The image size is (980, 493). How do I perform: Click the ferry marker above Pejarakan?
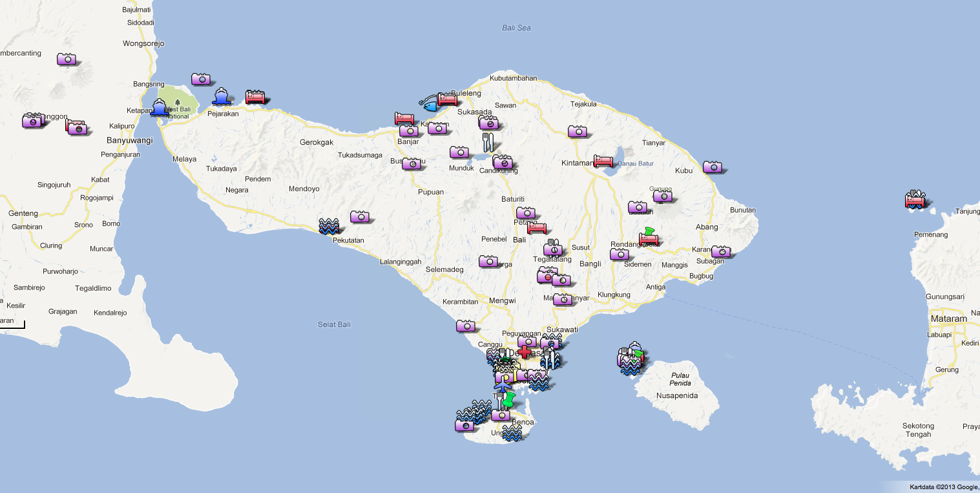click(x=221, y=97)
